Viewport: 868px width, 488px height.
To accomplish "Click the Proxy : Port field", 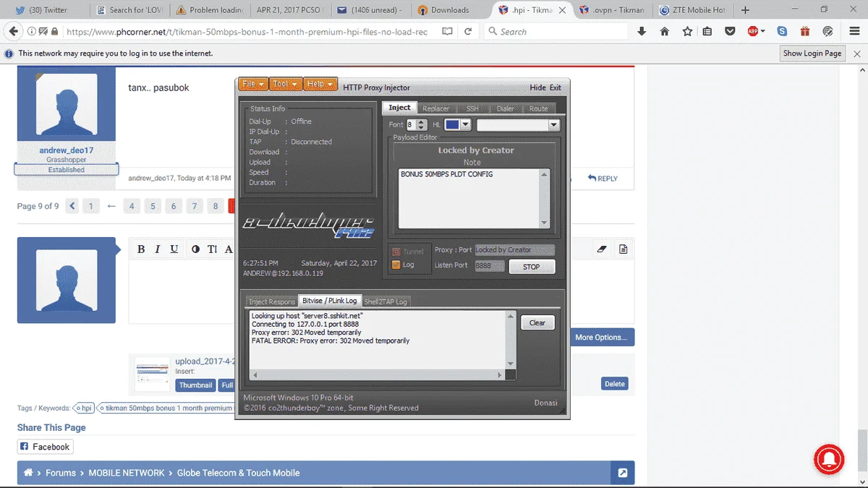I will (x=514, y=250).
